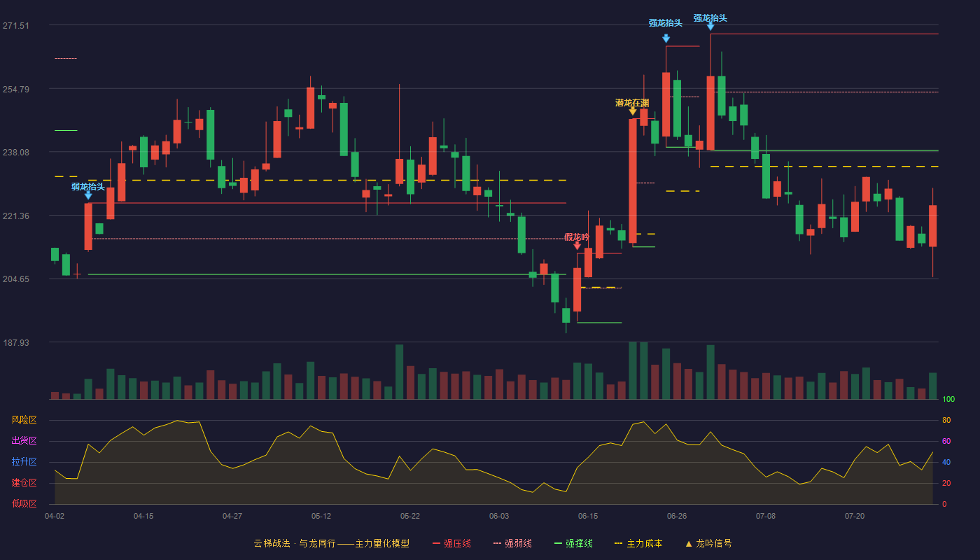Click the 弱龙抬头 signal text label
Image resolution: width=980 pixels, height=560 pixels.
click(88, 186)
